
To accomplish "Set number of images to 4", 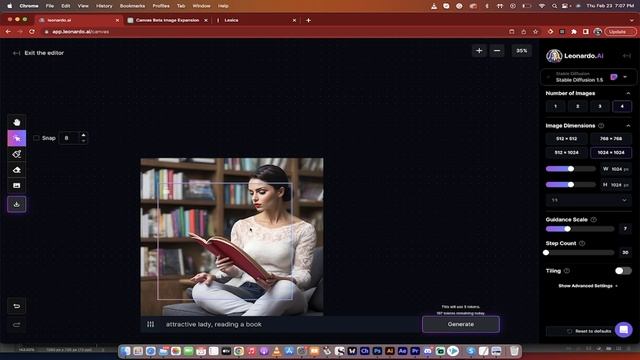I will 622,107.
